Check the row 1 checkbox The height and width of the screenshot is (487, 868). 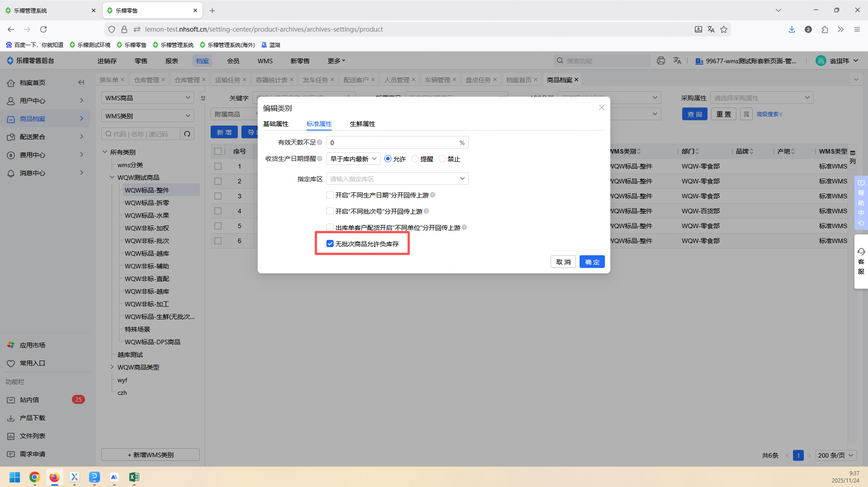click(218, 166)
